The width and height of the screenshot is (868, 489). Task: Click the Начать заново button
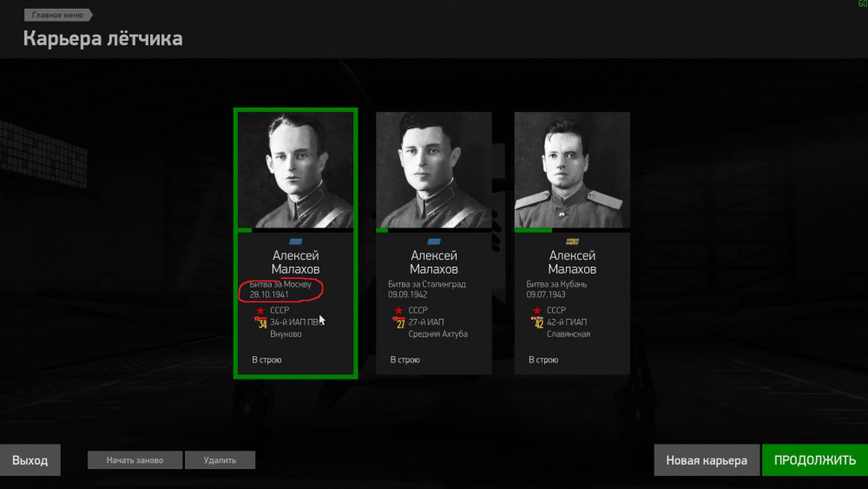[x=135, y=460]
